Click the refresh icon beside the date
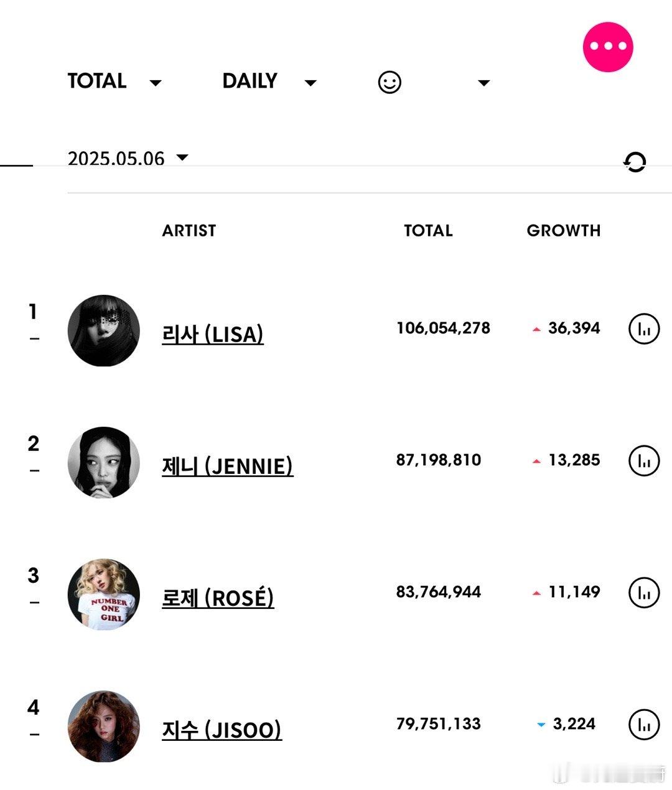Image resolution: width=672 pixels, height=790 pixels. click(x=635, y=162)
